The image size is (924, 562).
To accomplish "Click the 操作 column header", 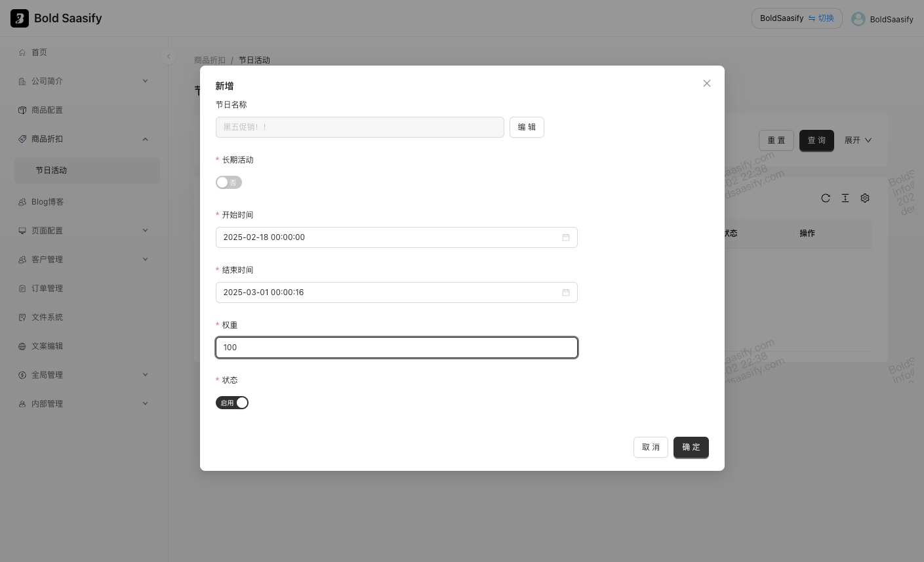I will pos(807,233).
